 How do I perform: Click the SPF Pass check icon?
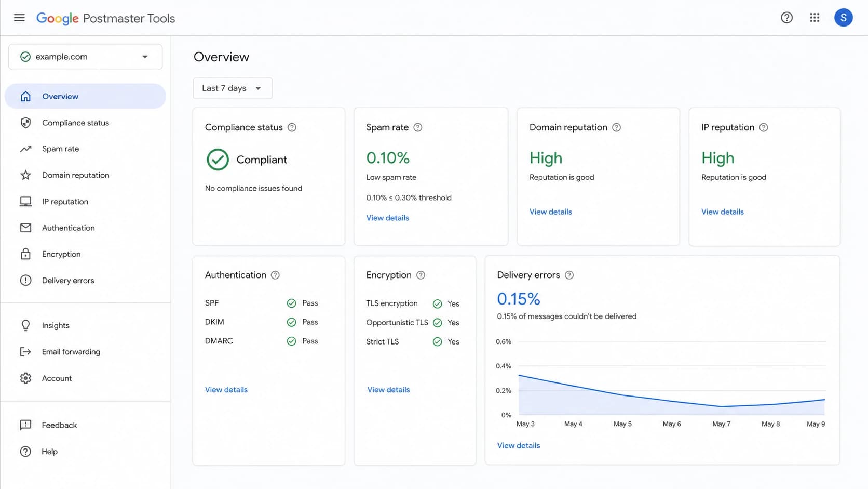click(x=291, y=303)
